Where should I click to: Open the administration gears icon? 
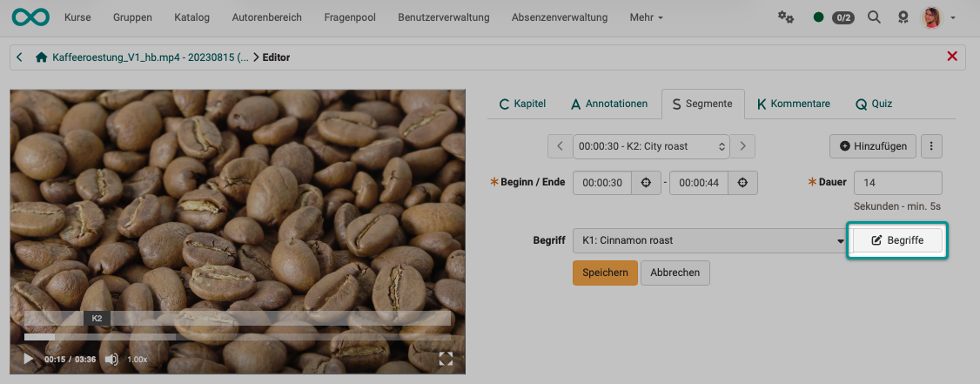786,17
